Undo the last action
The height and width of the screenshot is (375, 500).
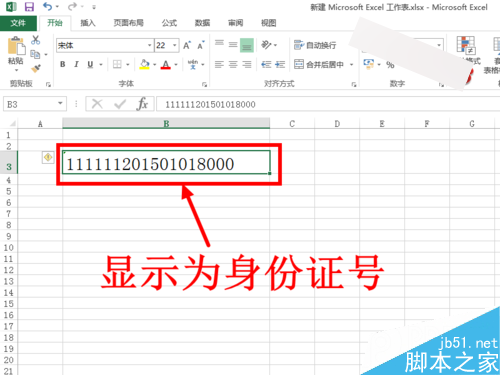48,6
